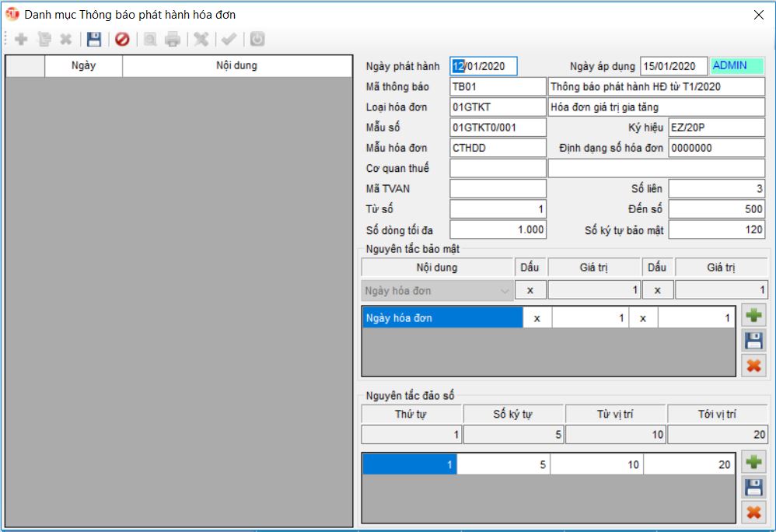
Task: Click cell 5 in the đảo số grid
Action: 503,464
